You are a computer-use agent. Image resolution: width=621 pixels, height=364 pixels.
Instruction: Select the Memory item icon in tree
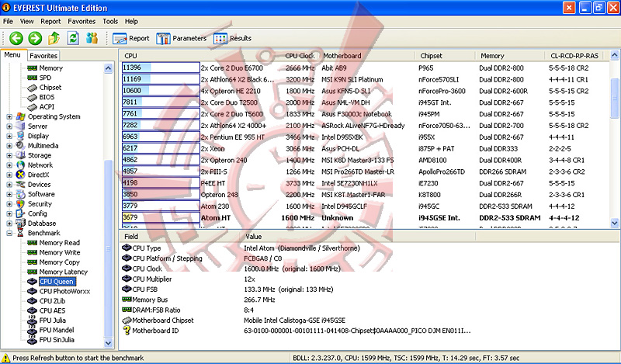[32, 68]
